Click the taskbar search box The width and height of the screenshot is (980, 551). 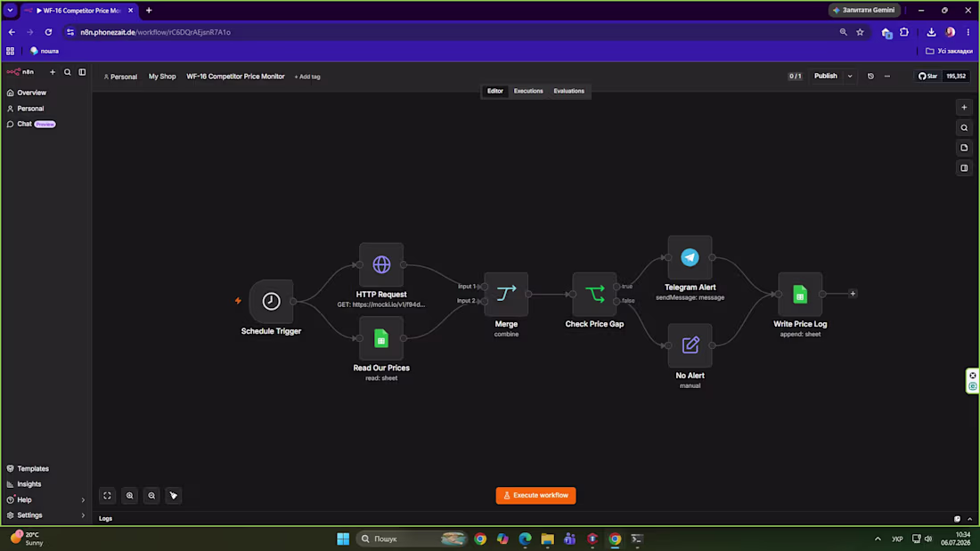412,539
